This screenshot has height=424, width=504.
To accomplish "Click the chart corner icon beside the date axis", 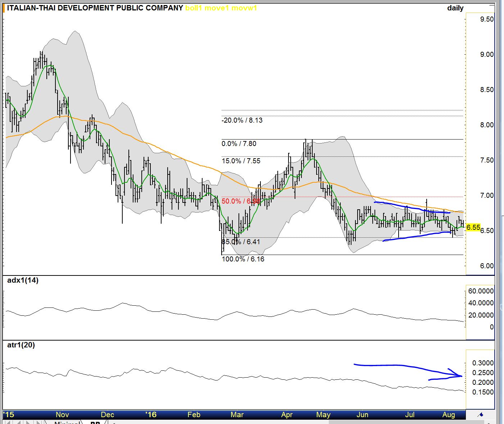I will tap(480, 415).
